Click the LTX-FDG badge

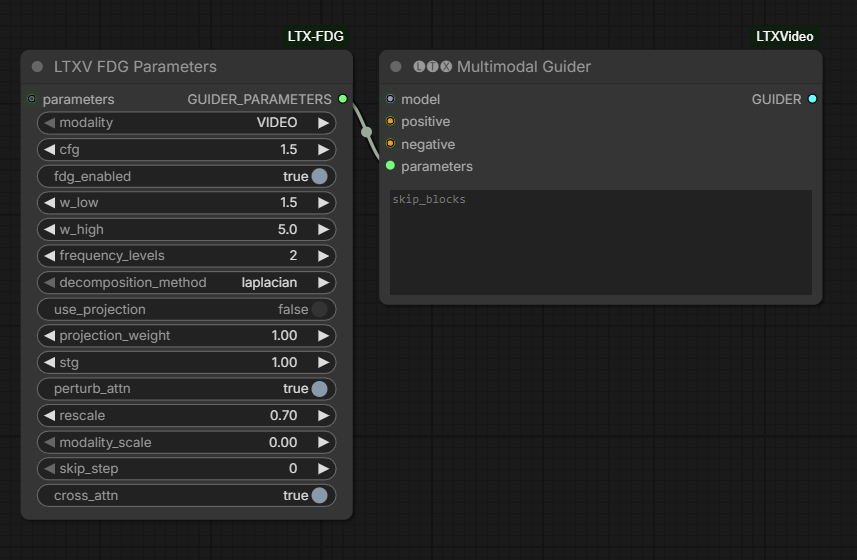pyautogui.click(x=315, y=37)
